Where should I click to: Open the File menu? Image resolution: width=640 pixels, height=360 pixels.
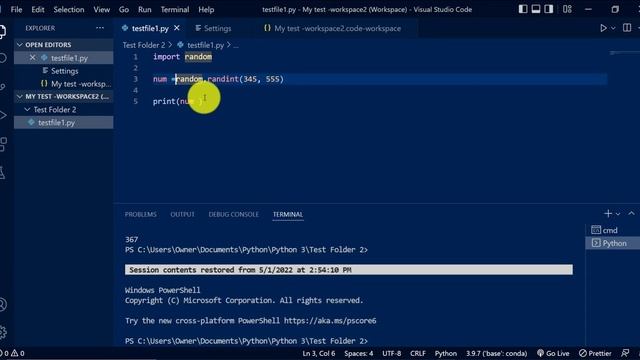point(16,9)
